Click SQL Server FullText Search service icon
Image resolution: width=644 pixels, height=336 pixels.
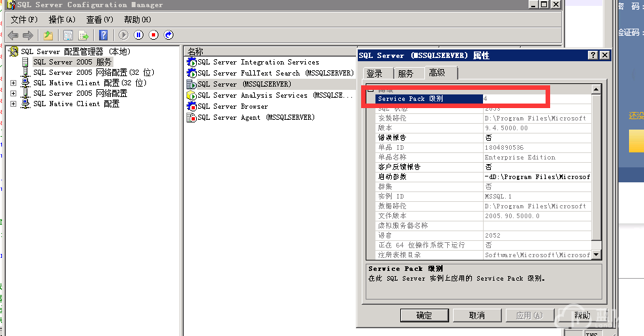(x=192, y=73)
